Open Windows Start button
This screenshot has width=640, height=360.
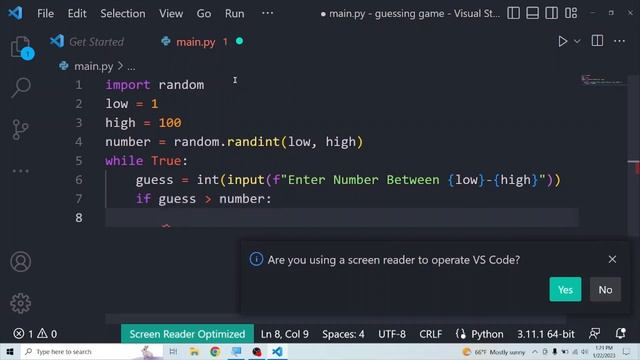[x=10, y=351]
